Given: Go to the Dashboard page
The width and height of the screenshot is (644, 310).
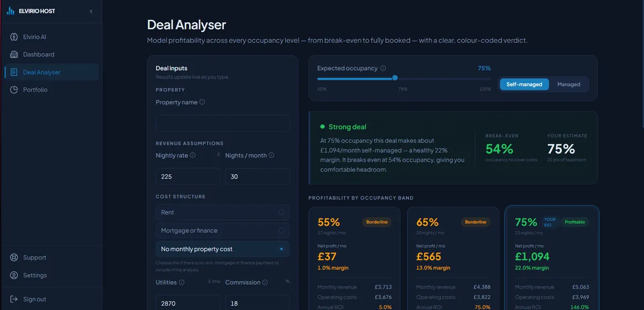Looking at the screenshot, I should pos(52,54).
